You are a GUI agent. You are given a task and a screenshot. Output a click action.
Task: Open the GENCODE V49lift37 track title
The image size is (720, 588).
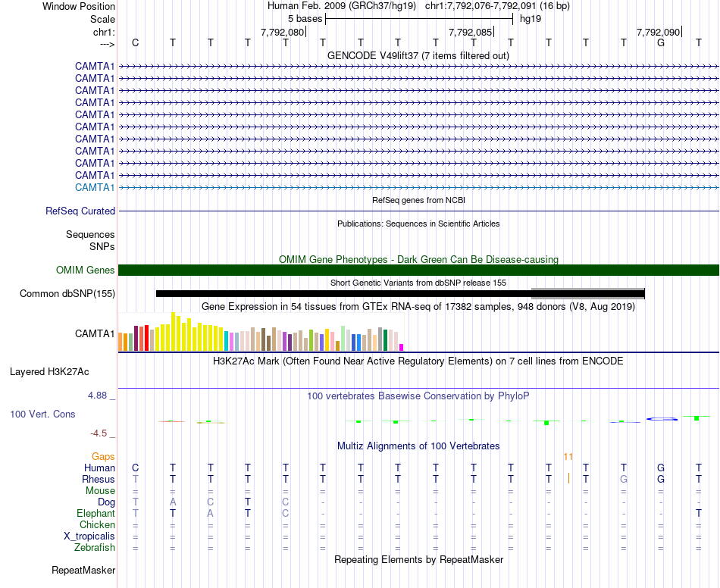pyautogui.click(x=418, y=55)
